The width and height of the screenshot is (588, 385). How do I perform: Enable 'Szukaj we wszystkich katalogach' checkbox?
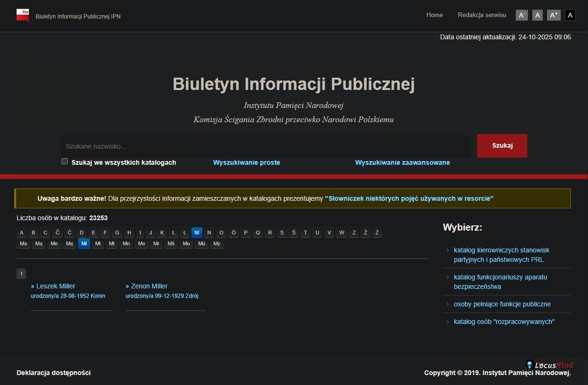click(65, 161)
